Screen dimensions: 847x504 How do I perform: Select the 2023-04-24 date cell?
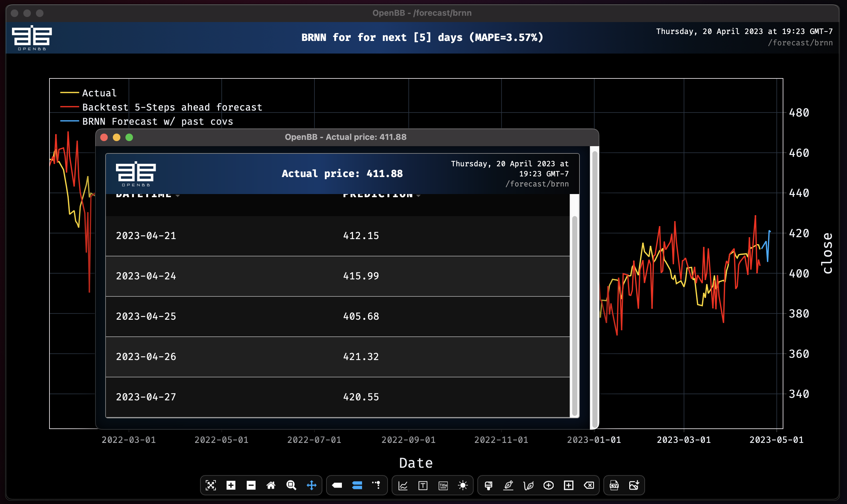pyautogui.click(x=146, y=276)
